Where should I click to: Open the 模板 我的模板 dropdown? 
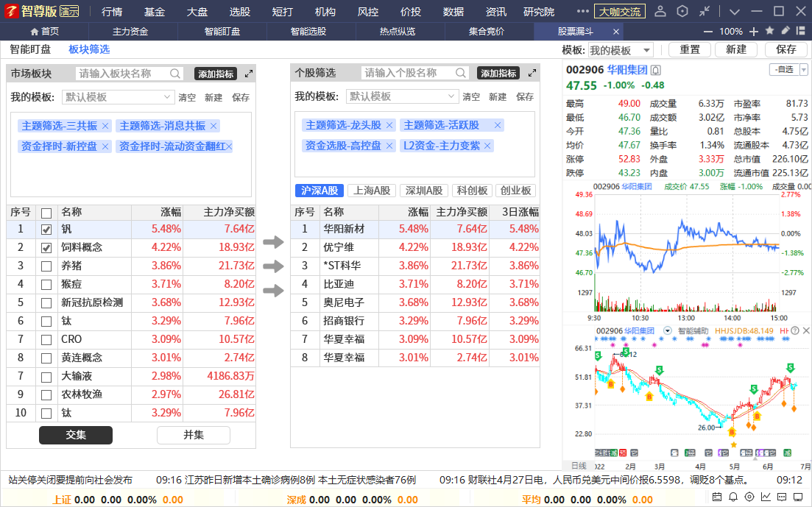pyautogui.click(x=620, y=50)
